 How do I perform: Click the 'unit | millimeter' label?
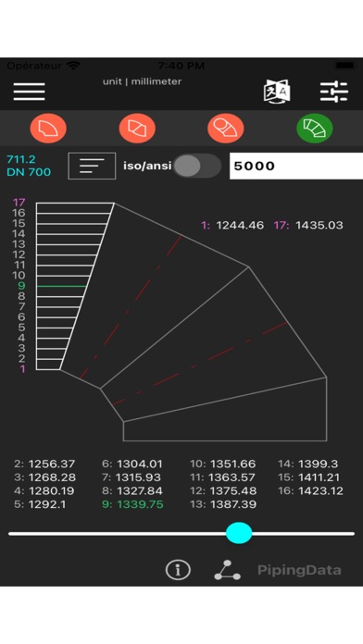(142, 81)
